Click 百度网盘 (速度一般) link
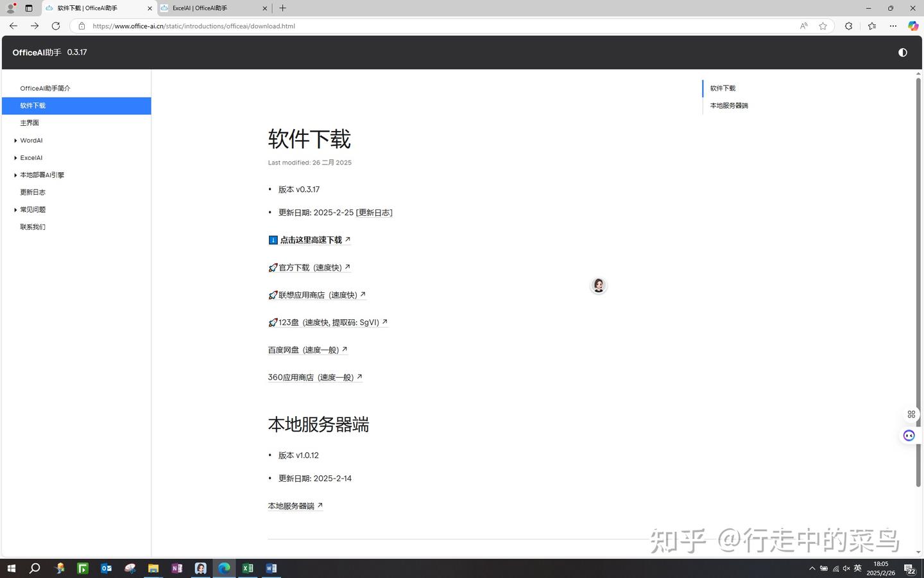 click(308, 350)
